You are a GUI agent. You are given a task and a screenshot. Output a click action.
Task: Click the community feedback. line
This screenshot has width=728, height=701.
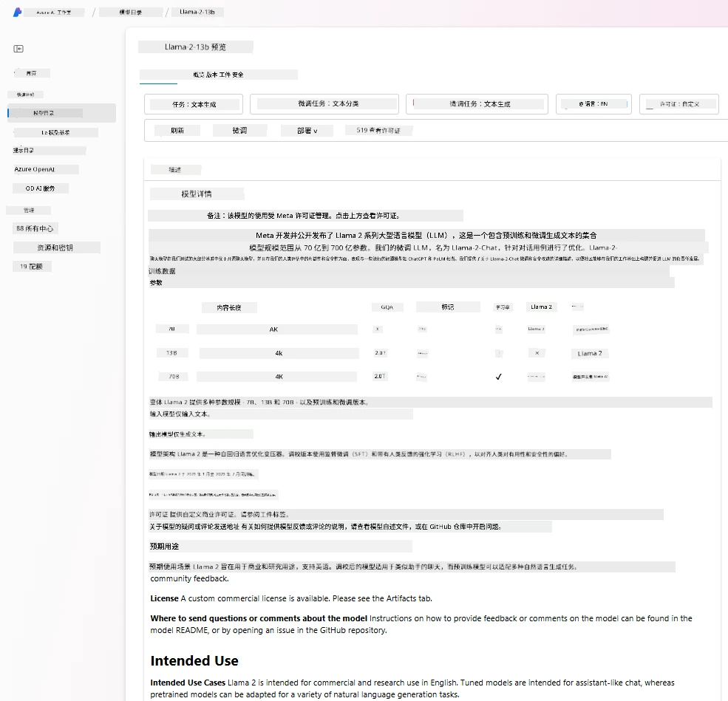pyautogui.click(x=189, y=578)
